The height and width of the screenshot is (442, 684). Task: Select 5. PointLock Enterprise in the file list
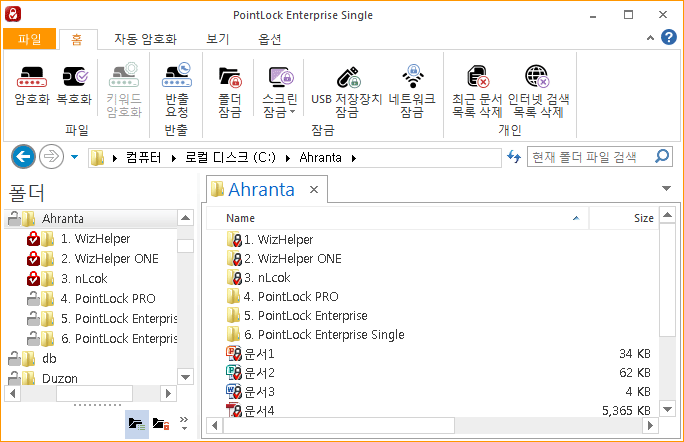tap(305, 315)
